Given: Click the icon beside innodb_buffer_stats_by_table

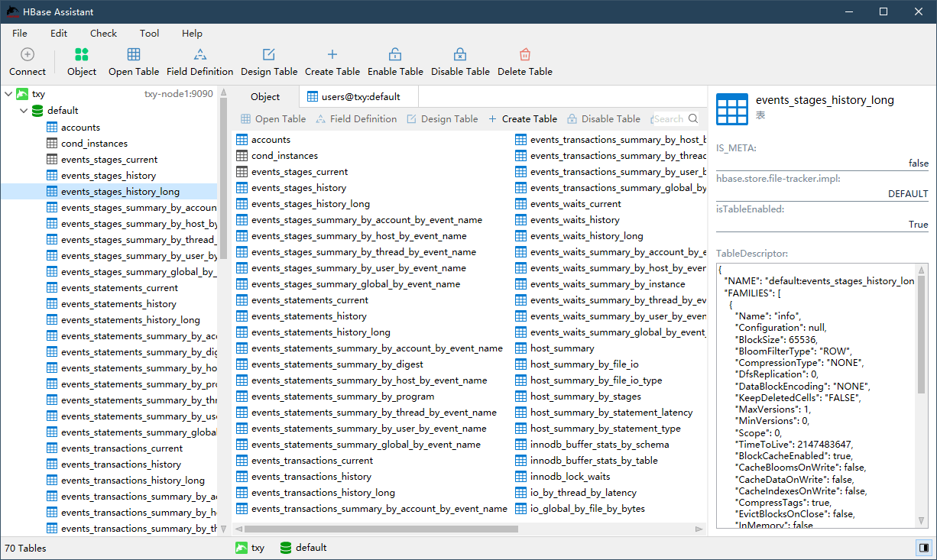Looking at the screenshot, I should point(520,461).
